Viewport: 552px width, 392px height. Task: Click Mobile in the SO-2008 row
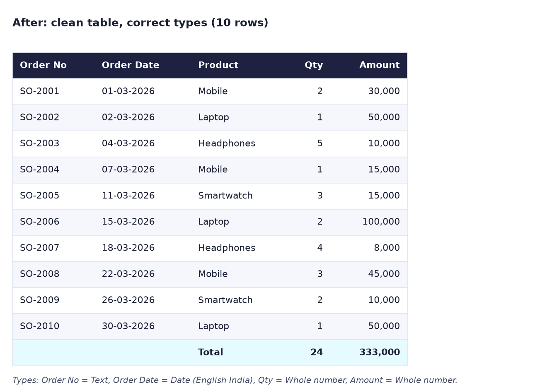click(x=213, y=274)
